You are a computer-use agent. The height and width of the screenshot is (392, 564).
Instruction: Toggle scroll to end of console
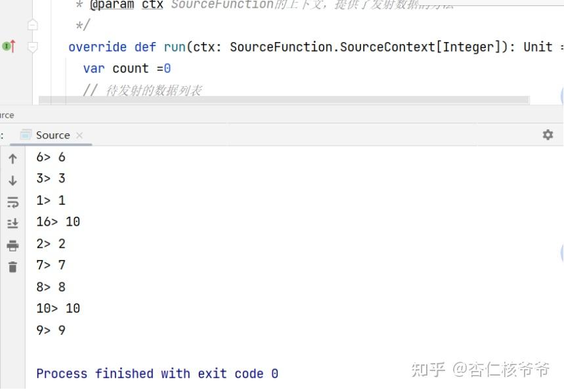(12, 224)
